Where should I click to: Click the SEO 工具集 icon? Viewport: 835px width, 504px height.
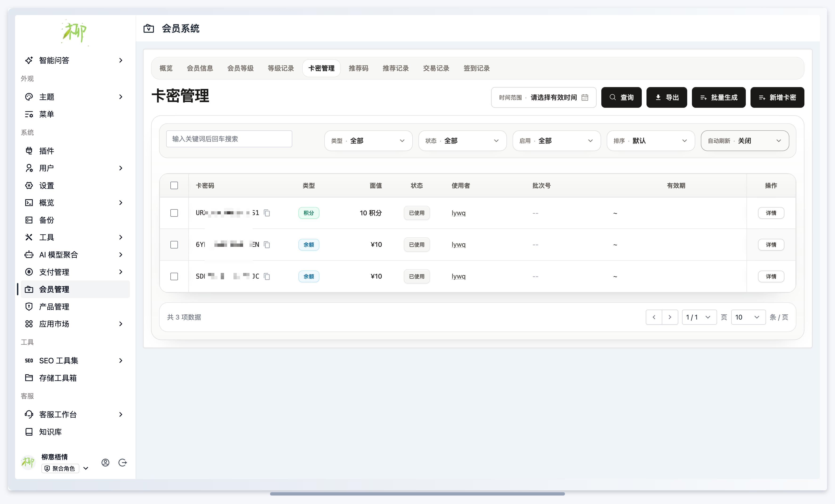pos(29,360)
